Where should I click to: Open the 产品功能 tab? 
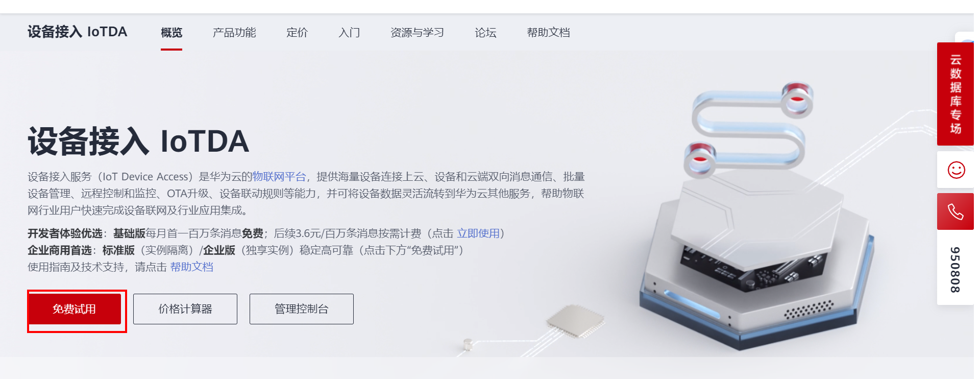pyautogui.click(x=234, y=33)
